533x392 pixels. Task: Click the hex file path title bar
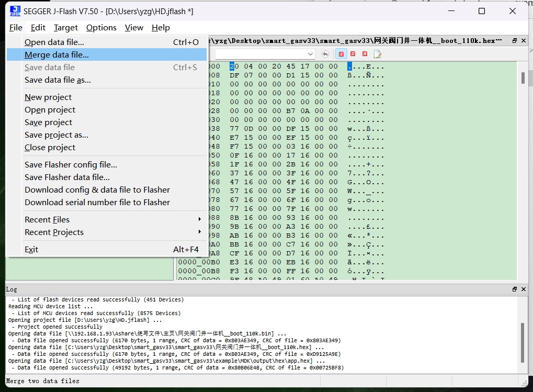(x=357, y=41)
